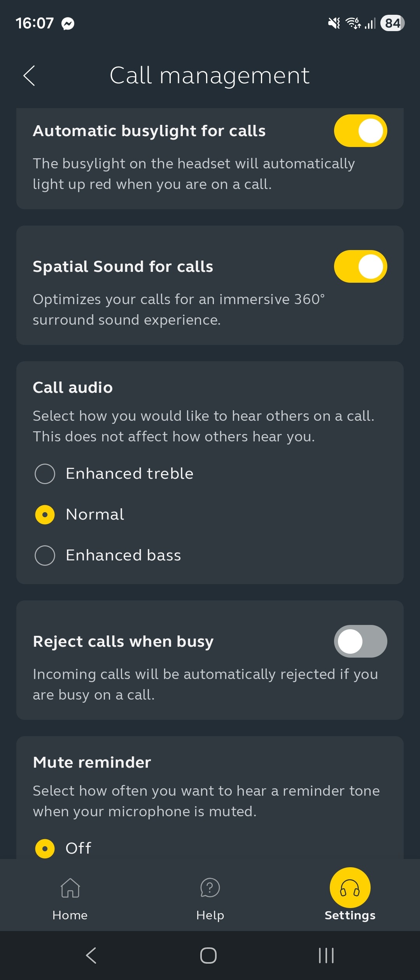Open the Android recent apps button
Screen dimensions: 420x980
tap(326, 955)
